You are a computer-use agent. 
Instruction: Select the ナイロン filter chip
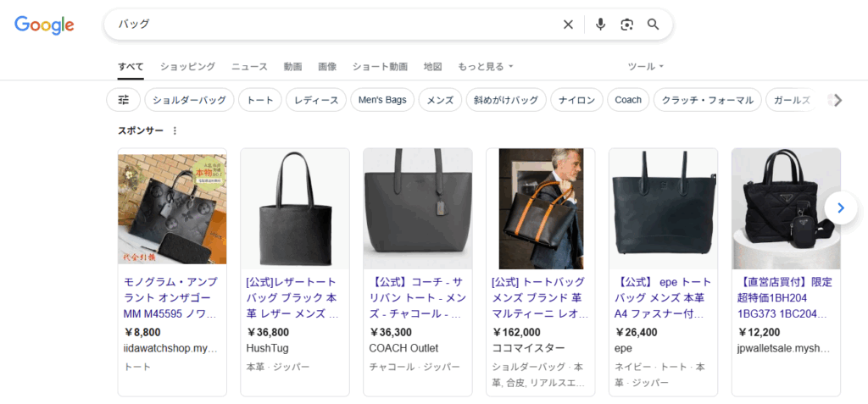coord(576,100)
